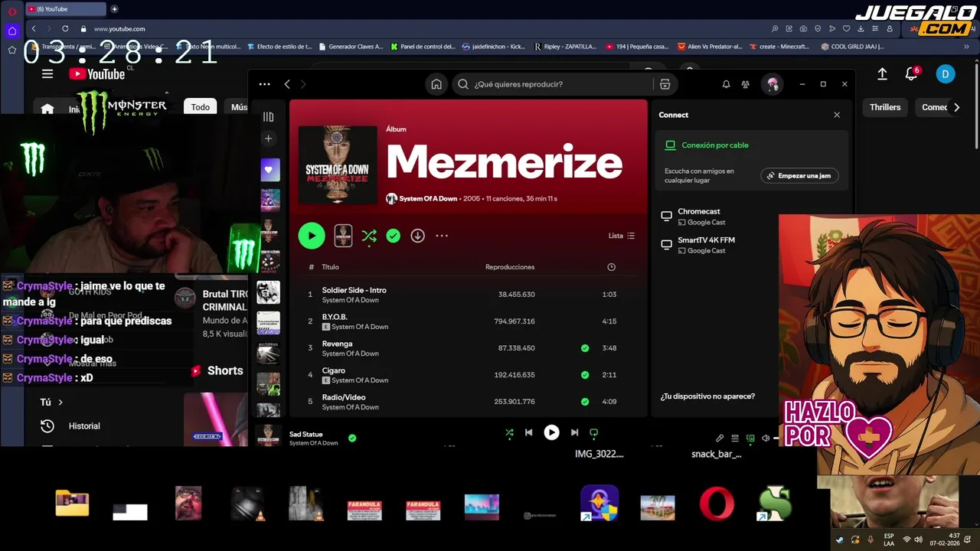The height and width of the screenshot is (551, 980).
Task: Mute Spotify volume speaker icon
Action: 766,439
